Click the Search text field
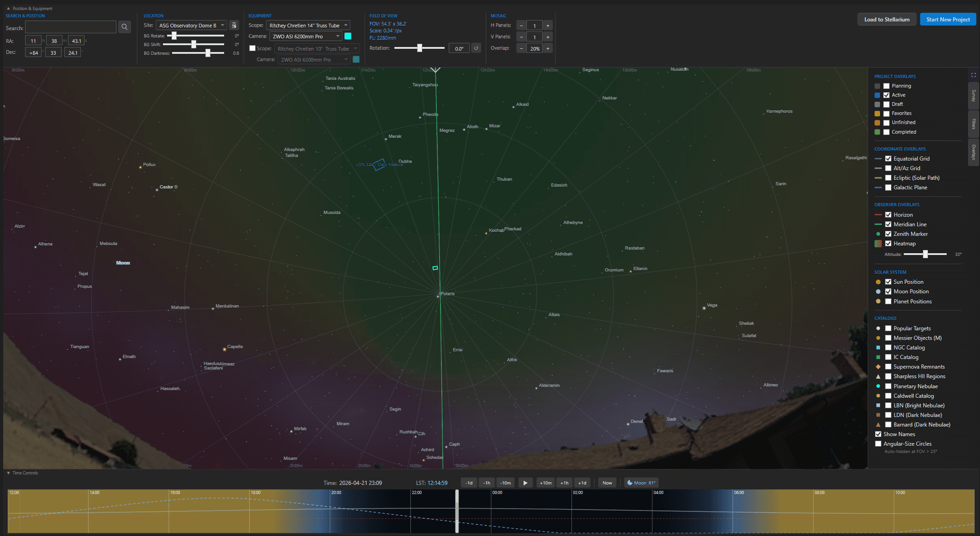The height and width of the screenshot is (536, 980). click(71, 27)
